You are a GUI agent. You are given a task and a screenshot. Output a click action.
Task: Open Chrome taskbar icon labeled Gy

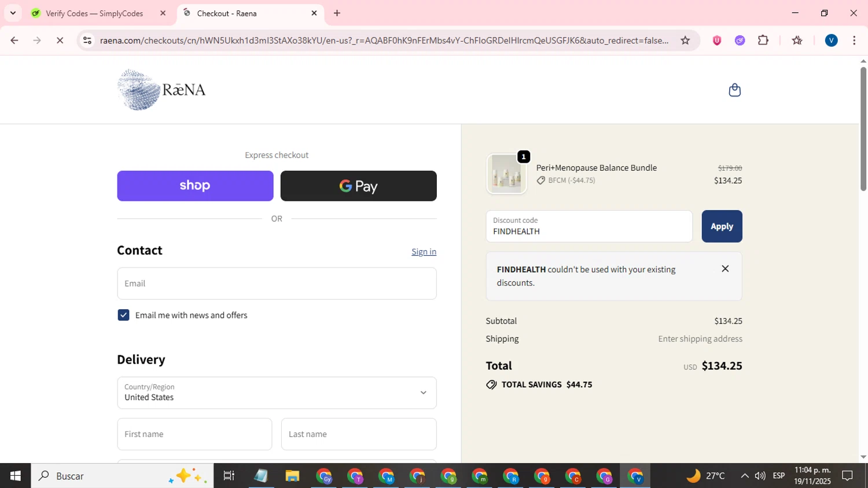point(323,476)
